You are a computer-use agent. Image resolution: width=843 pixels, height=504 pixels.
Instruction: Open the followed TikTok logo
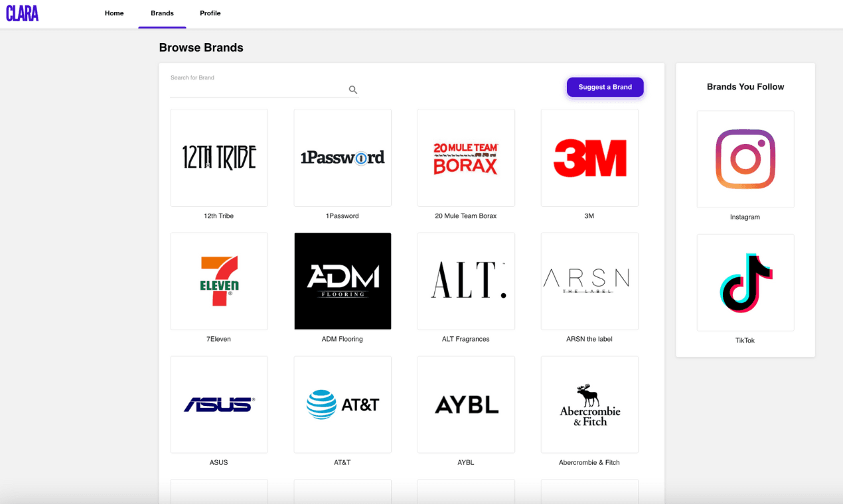coord(745,283)
